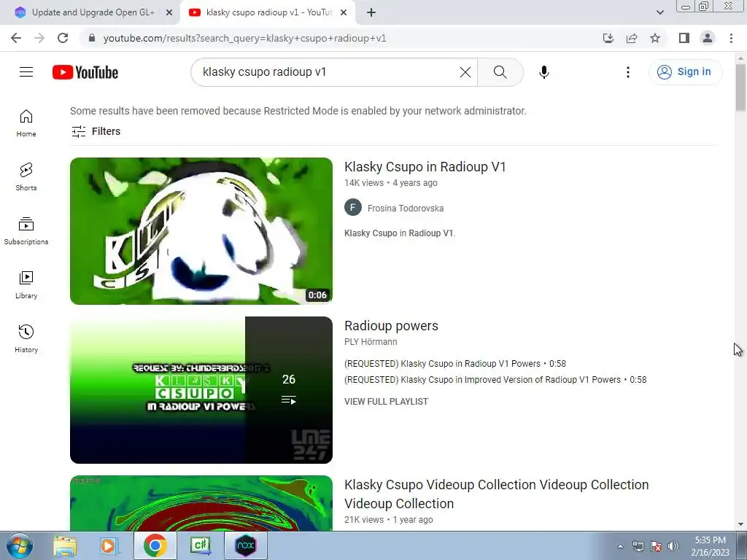This screenshot has width=747, height=560.
Task: Open Subscriptions in sidebar
Action: tap(26, 231)
